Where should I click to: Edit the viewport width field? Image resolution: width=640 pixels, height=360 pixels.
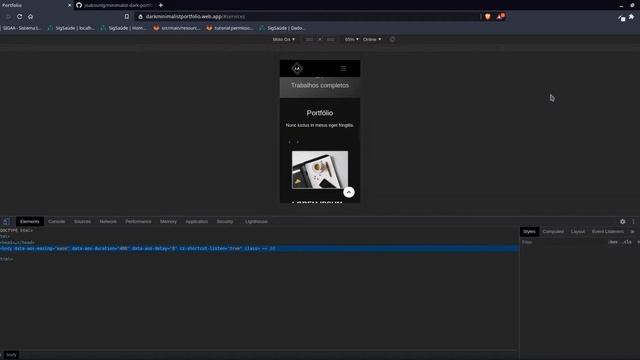(x=309, y=40)
